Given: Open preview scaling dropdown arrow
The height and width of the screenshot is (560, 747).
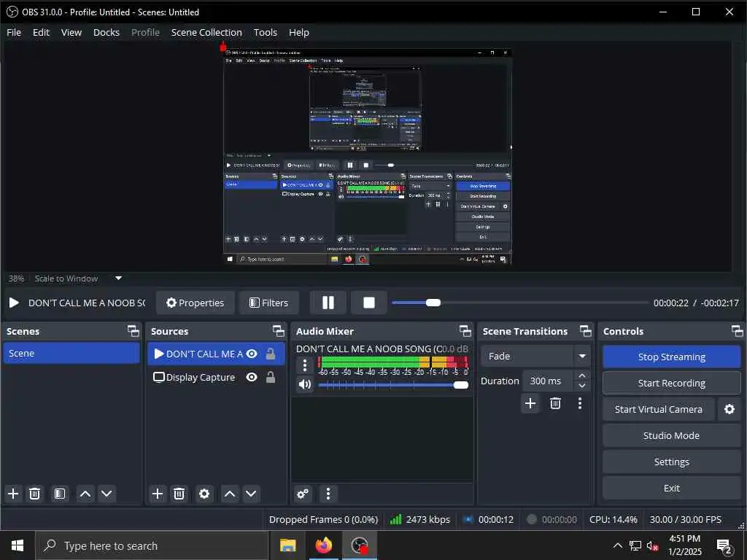Looking at the screenshot, I should (119, 278).
